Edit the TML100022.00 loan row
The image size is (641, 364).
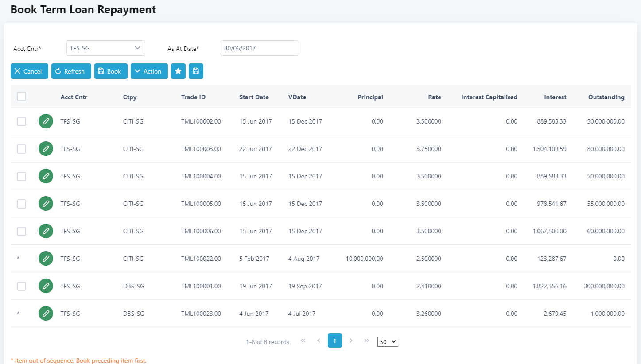pos(46,259)
